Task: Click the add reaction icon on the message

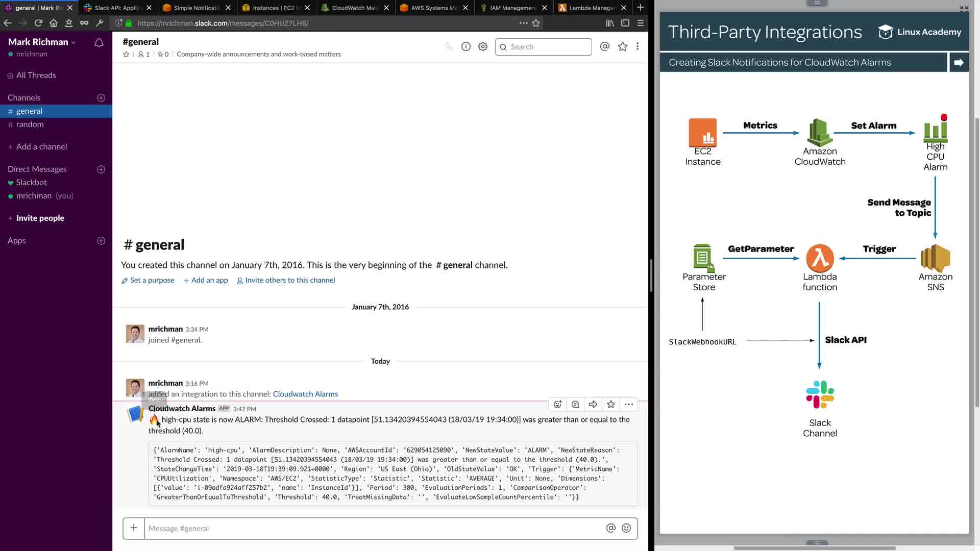Action: pyautogui.click(x=557, y=404)
